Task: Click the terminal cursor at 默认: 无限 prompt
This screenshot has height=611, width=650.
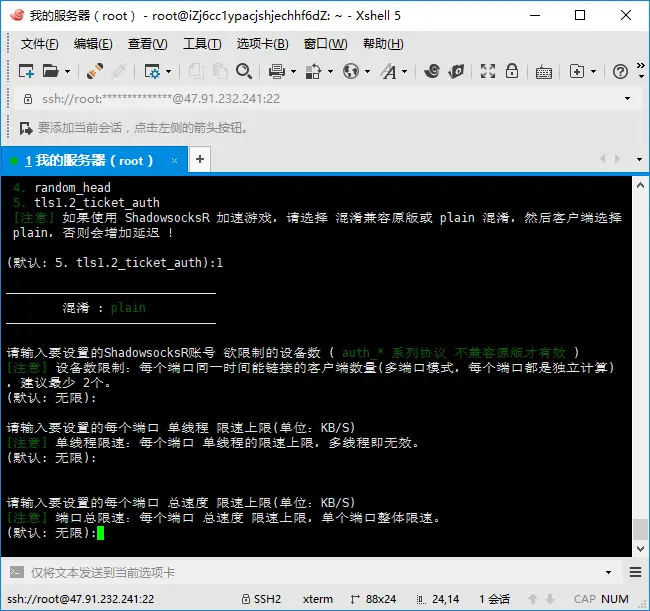Action: [x=100, y=533]
